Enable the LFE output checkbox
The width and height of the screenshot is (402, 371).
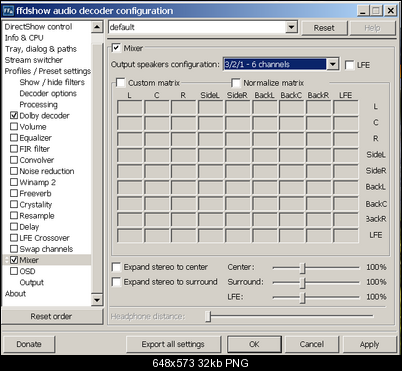coord(349,65)
